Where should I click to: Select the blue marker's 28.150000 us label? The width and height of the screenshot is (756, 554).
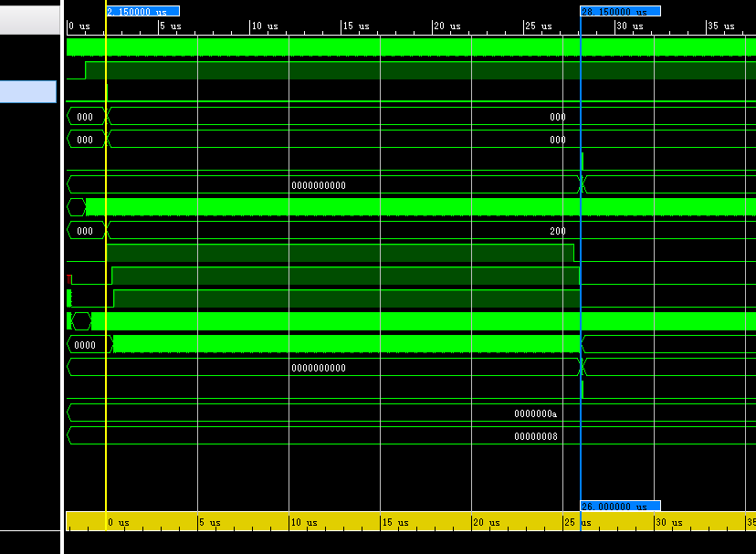pyautogui.click(x=621, y=11)
